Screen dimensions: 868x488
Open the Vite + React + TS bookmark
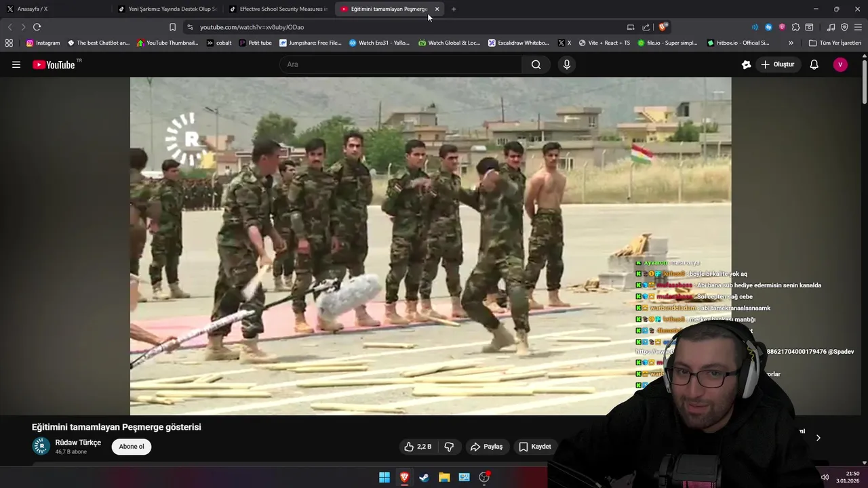(604, 43)
